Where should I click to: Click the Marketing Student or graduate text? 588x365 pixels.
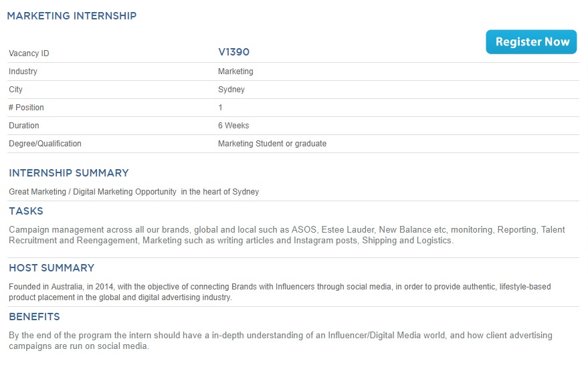point(272,144)
